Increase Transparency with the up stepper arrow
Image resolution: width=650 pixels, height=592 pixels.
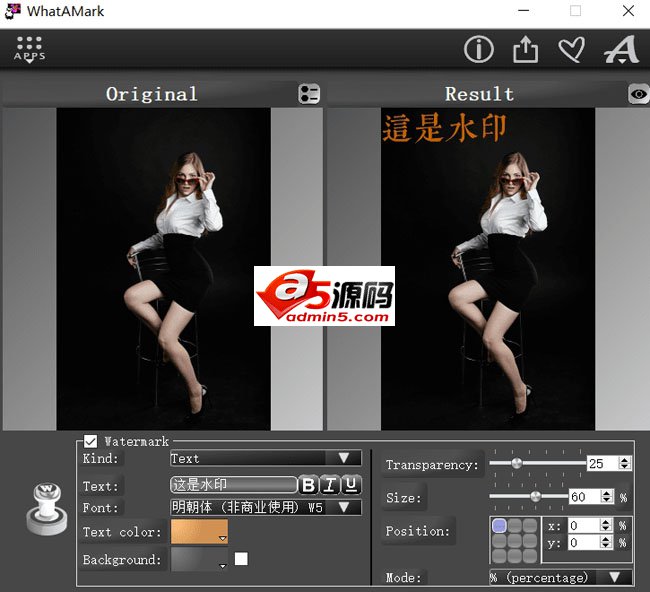coord(625,460)
